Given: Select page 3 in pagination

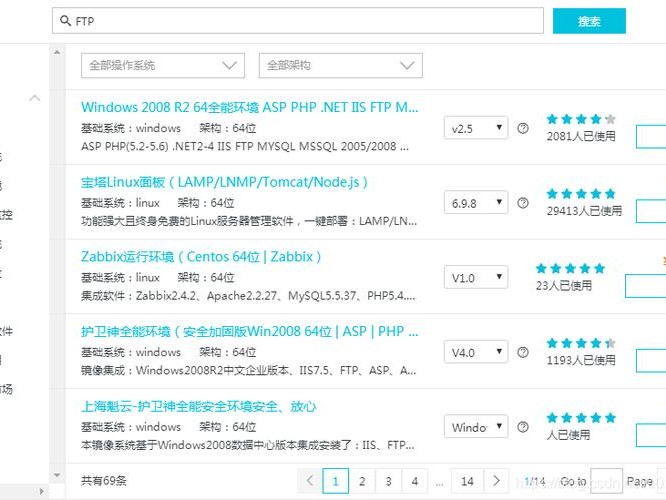Looking at the screenshot, I should point(388,481).
